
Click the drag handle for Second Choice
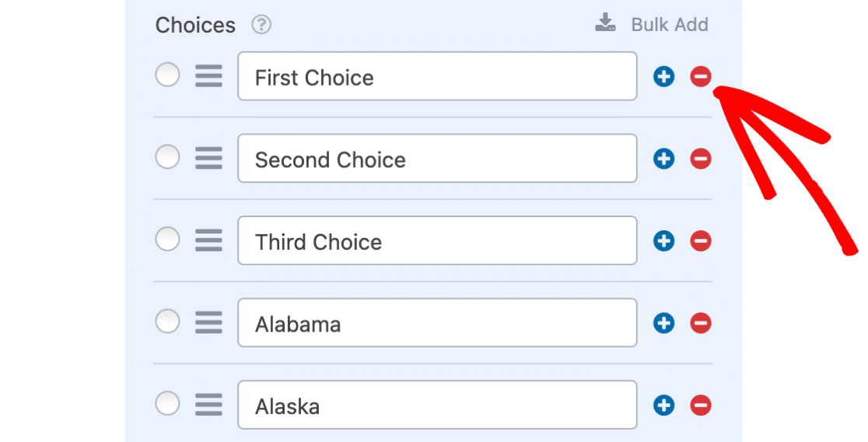208,159
